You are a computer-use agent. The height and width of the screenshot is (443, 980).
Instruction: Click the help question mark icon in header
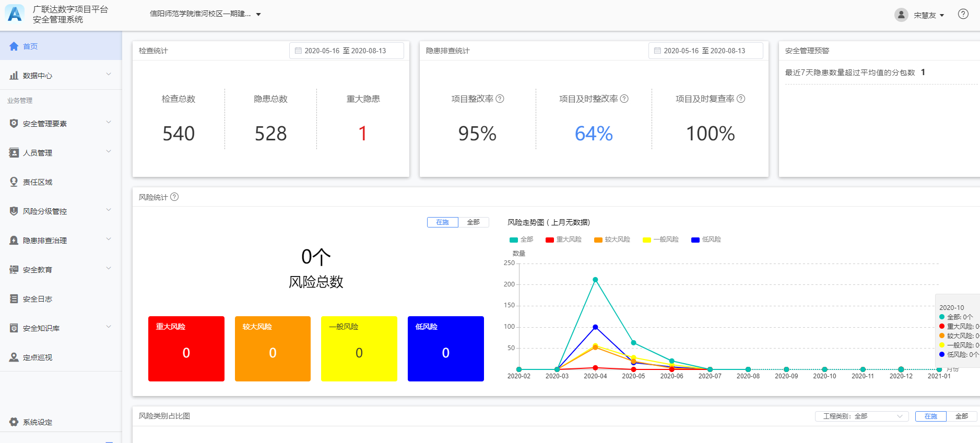click(x=963, y=14)
